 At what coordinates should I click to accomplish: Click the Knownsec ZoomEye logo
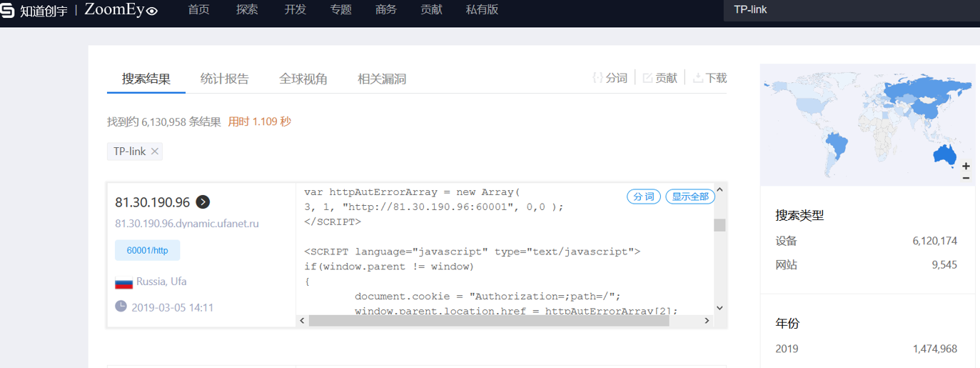tap(79, 10)
